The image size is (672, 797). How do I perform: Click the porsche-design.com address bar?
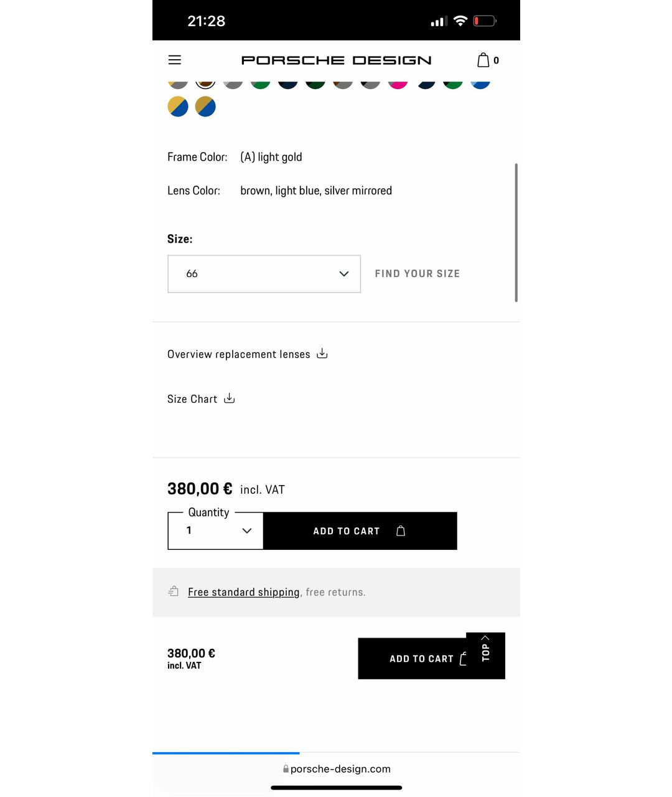coord(337,769)
